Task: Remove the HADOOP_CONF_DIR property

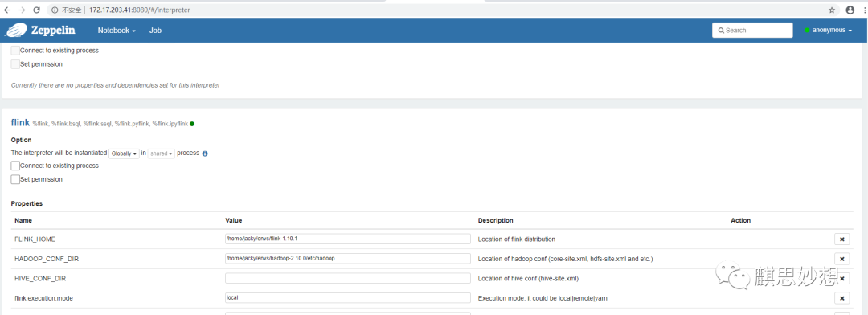Action: tap(842, 259)
